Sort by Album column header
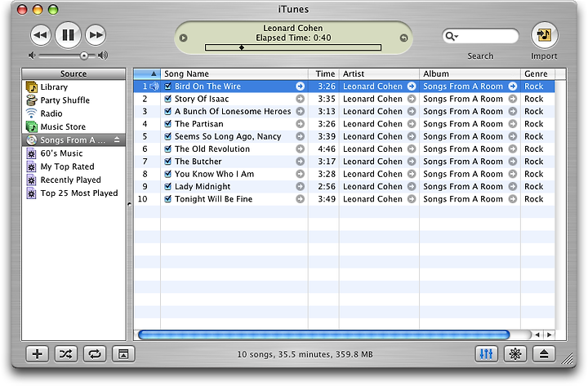 pos(470,73)
